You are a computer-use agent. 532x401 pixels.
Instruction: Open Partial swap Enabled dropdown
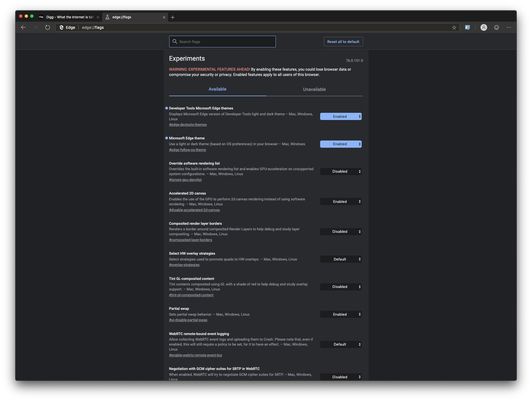(x=341, y=315)
